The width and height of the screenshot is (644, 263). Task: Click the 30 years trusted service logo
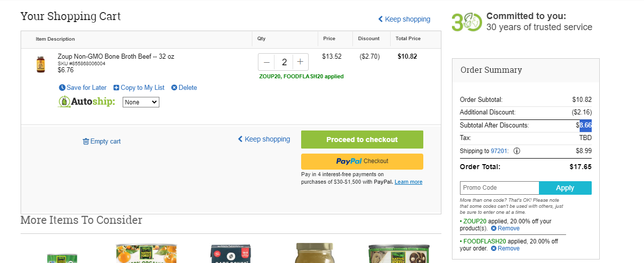(x=467, y=22)
